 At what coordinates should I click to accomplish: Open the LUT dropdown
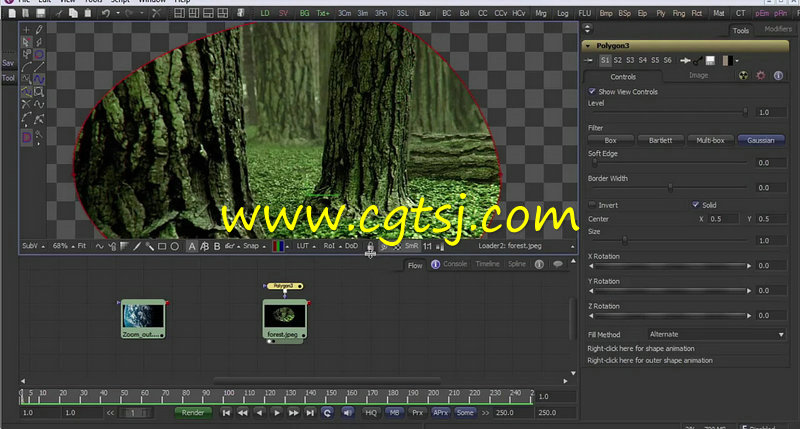[x=306, y=246]
